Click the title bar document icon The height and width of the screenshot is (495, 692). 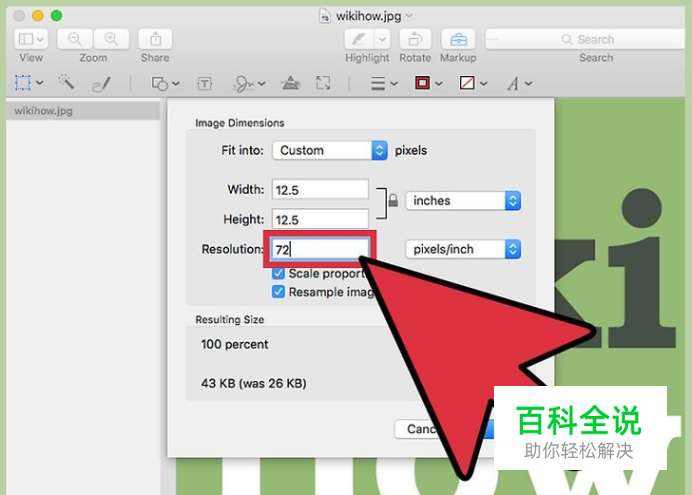[x=325, y=16]
